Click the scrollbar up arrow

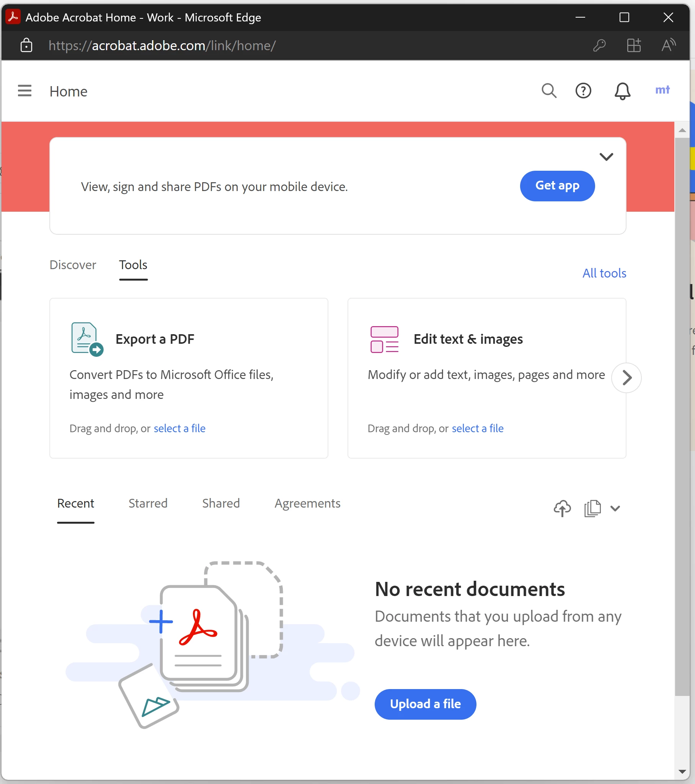click(682, 131)
